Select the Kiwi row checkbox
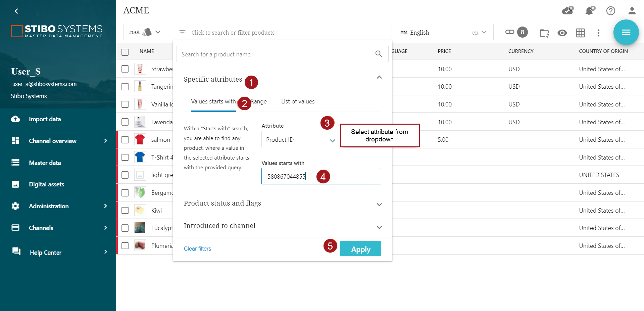 pos(125,211)
